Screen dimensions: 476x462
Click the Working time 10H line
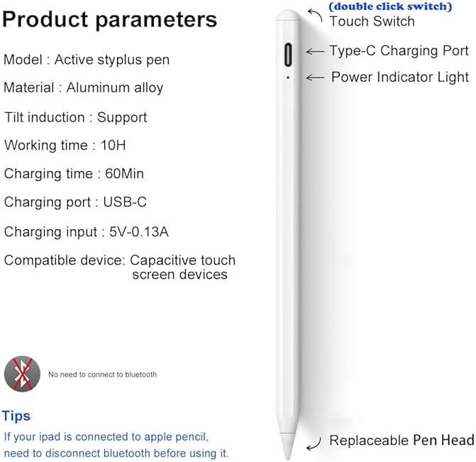click(65, 145)
